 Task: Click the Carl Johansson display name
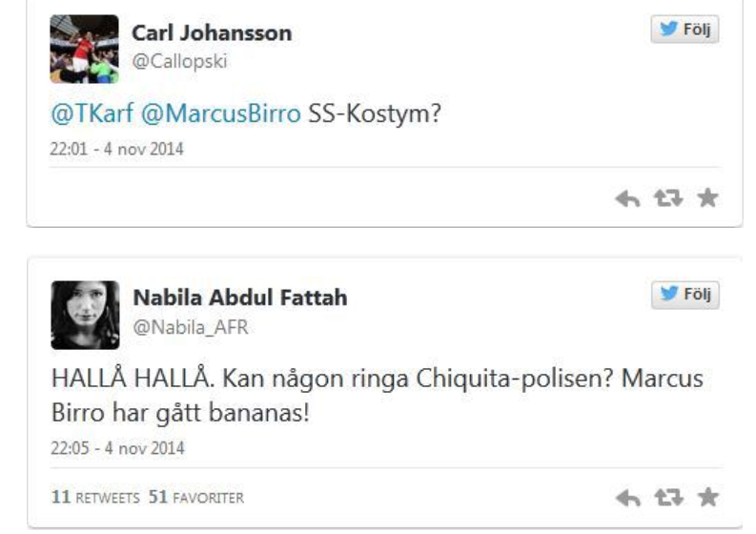[x=213, y=33]
